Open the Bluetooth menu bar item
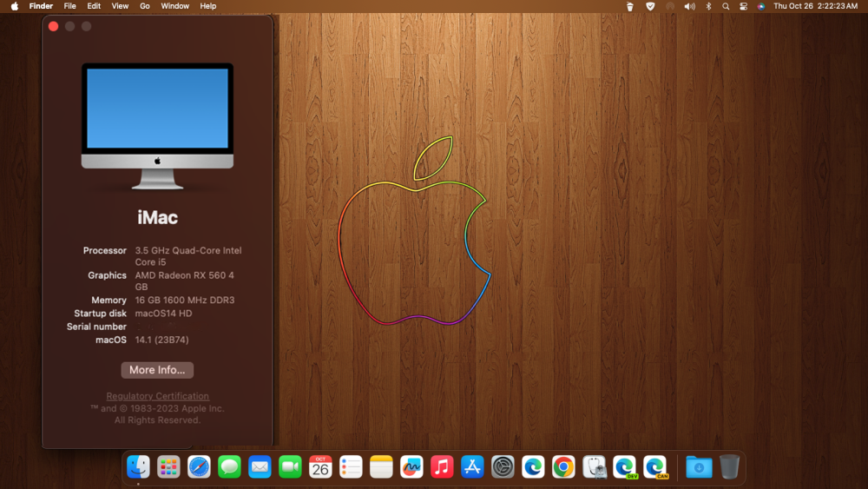This screenshot has height=489, width=868. [x=708, y=6]
